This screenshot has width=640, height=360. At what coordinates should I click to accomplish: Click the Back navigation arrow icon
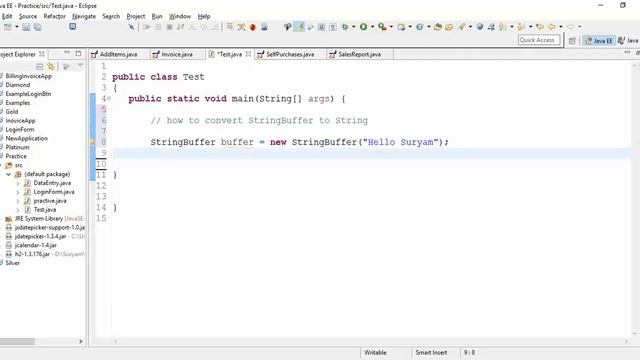[x=552, y=27]
